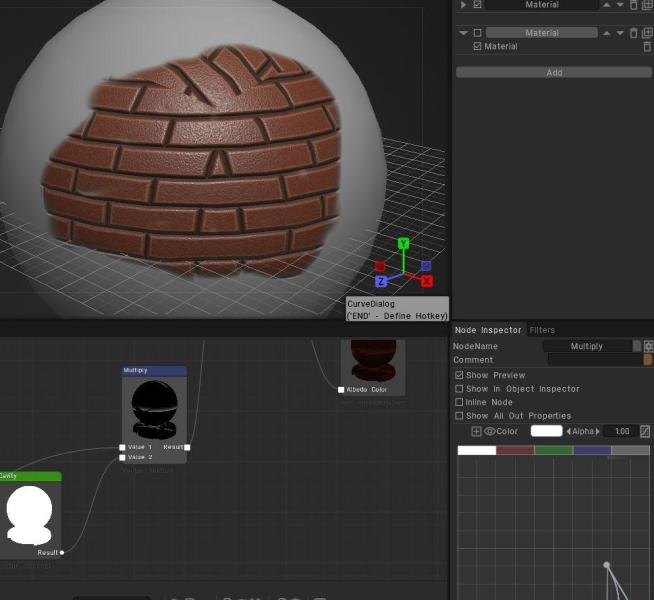Enable the Inline Node checkbox
Image resolution: width=654 pixels, height=600 pixels.
459,402
